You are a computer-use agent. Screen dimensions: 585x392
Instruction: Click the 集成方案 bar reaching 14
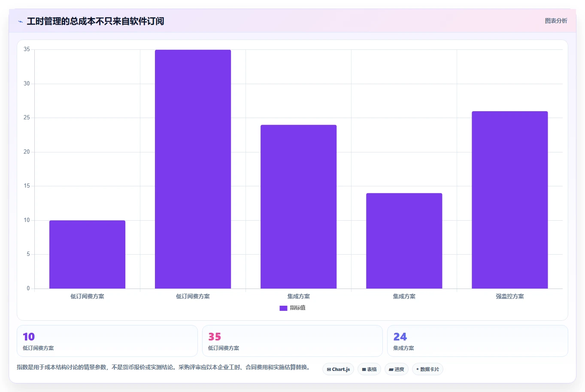[404, 241]
